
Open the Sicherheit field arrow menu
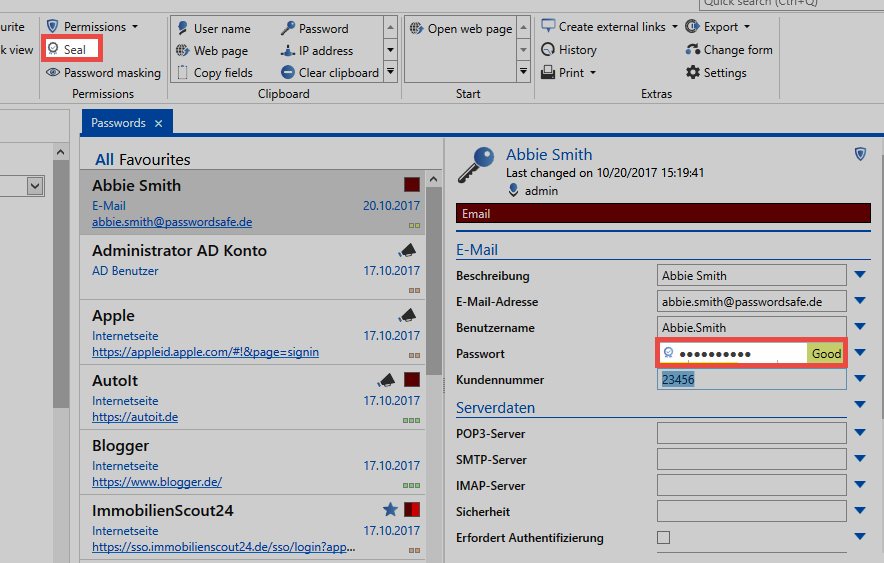click(x=860, y=510)
